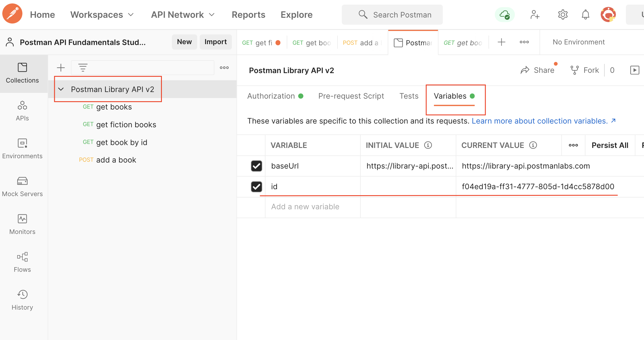This screenshot has width=644, height=340.
Task: Click Persist All to persist variable values
Action: coord(610,145)
